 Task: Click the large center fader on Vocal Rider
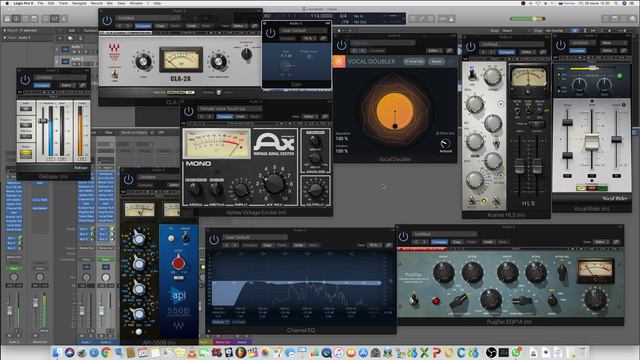click(592, 143)
